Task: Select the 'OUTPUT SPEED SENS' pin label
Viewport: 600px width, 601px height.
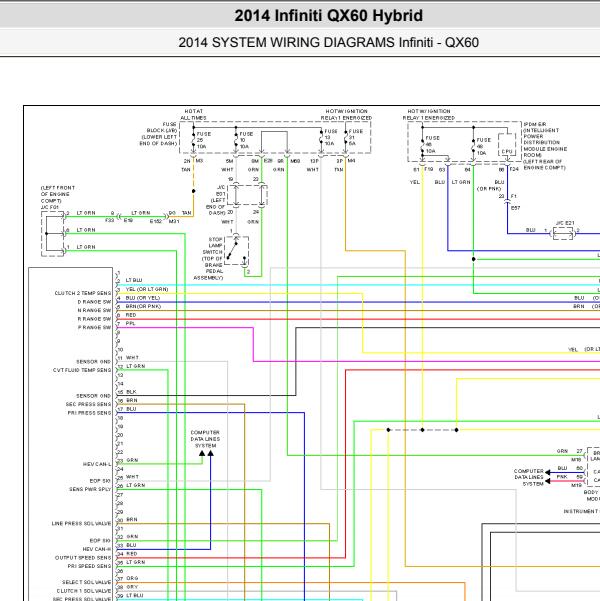Action: [83, 558]
